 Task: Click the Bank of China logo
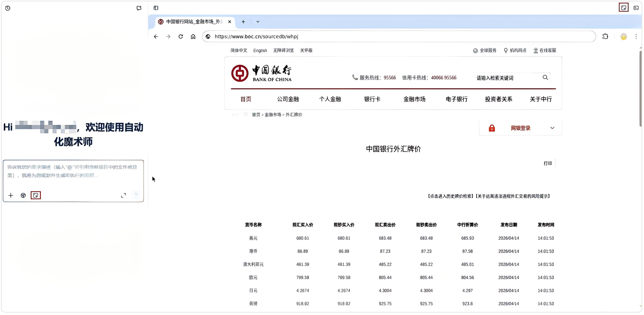pyautogui.click(x=261, y=73)
